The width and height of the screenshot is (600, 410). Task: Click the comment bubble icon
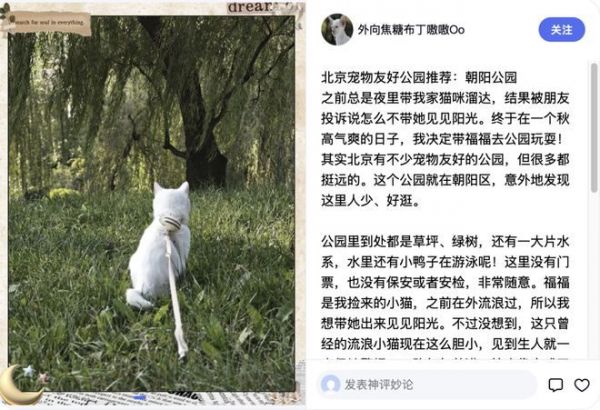[x=556, y=385]
